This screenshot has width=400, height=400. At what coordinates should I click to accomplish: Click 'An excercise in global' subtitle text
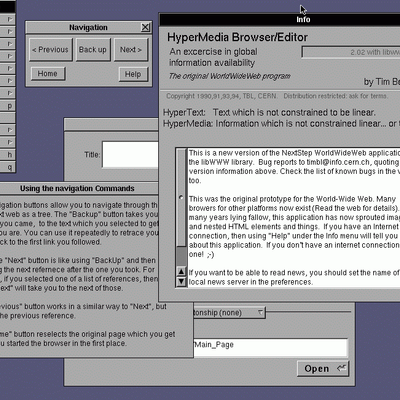pyautogui.click(x=213, y=52)
